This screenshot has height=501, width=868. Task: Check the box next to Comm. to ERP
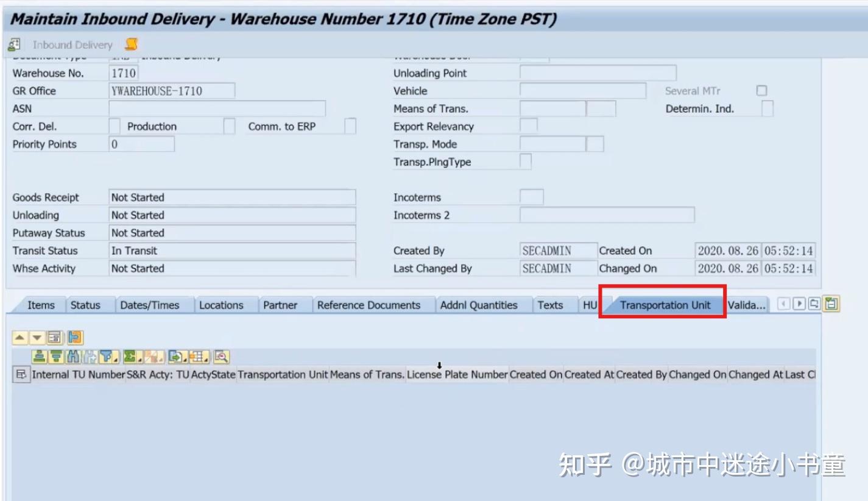[x=348, y=126]
